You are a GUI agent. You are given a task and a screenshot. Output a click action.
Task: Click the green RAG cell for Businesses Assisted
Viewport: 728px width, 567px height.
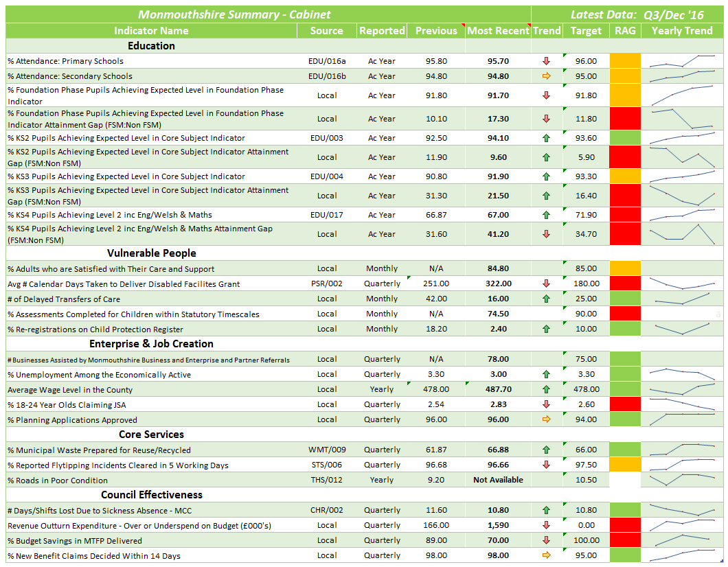(625, 359)
